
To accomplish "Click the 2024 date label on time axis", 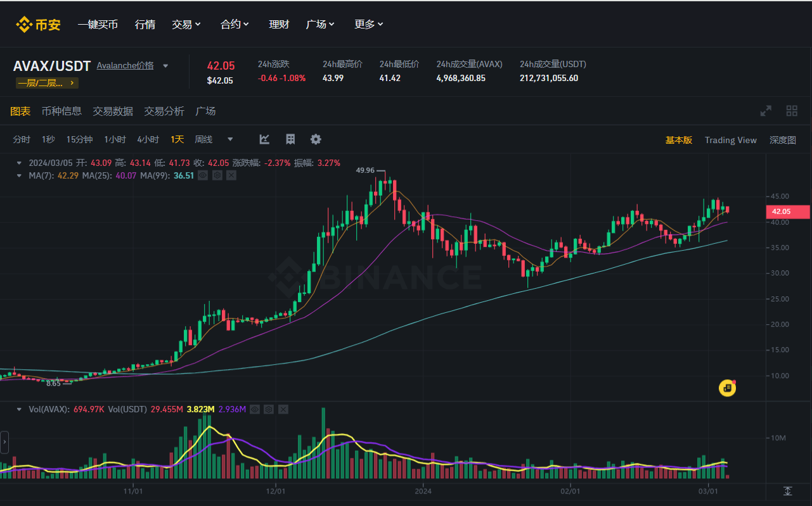I will (x=423, y=491).
